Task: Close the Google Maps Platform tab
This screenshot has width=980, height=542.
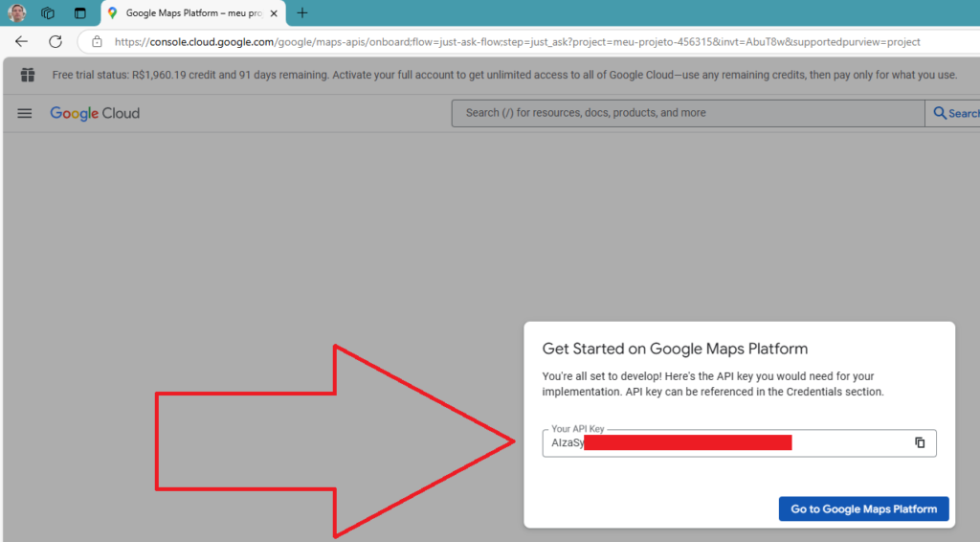Action: (x=275, y=13)
